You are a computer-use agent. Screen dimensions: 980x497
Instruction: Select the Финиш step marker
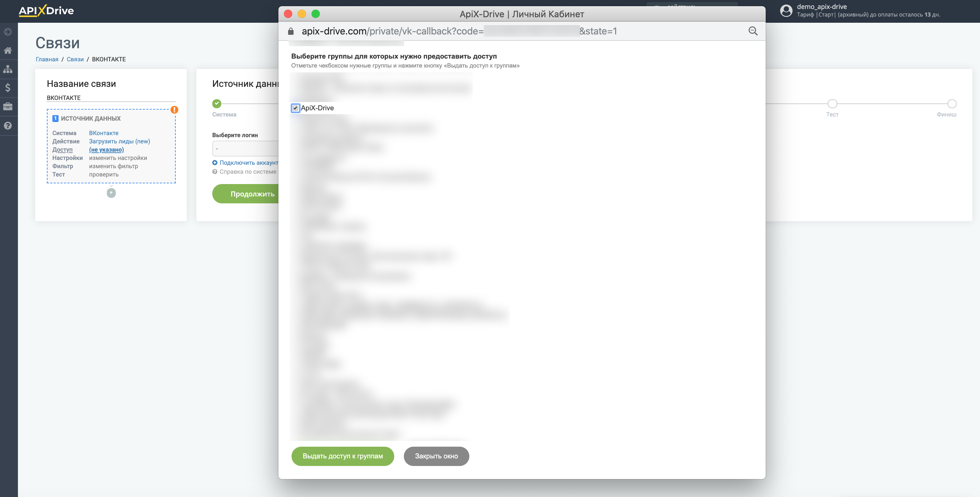tap(952, 103)
